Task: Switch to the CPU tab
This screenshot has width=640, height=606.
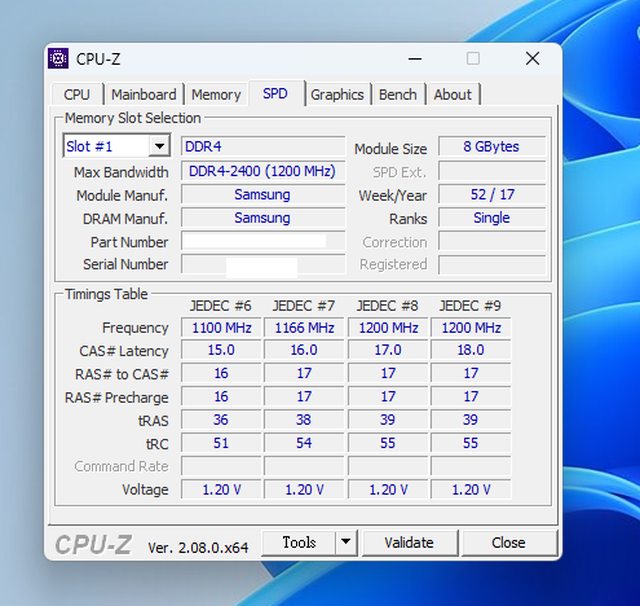Action: 77,94
